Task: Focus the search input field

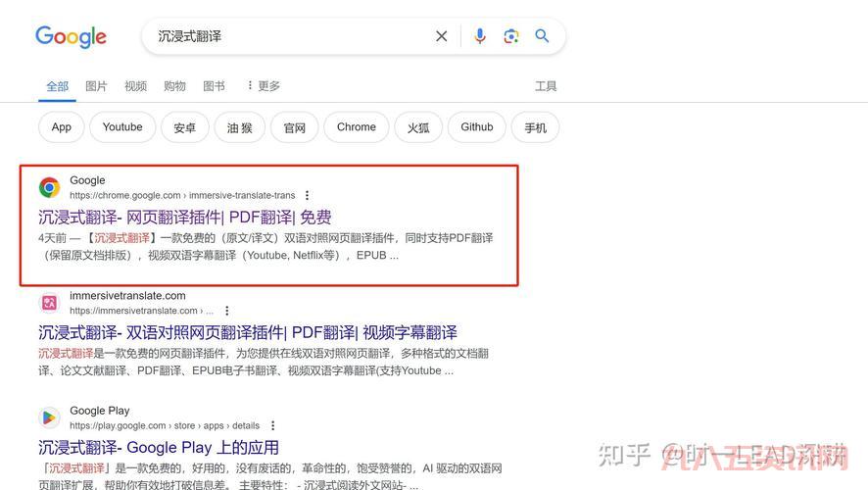Action: pyautogui.click(x=289, y=36)
